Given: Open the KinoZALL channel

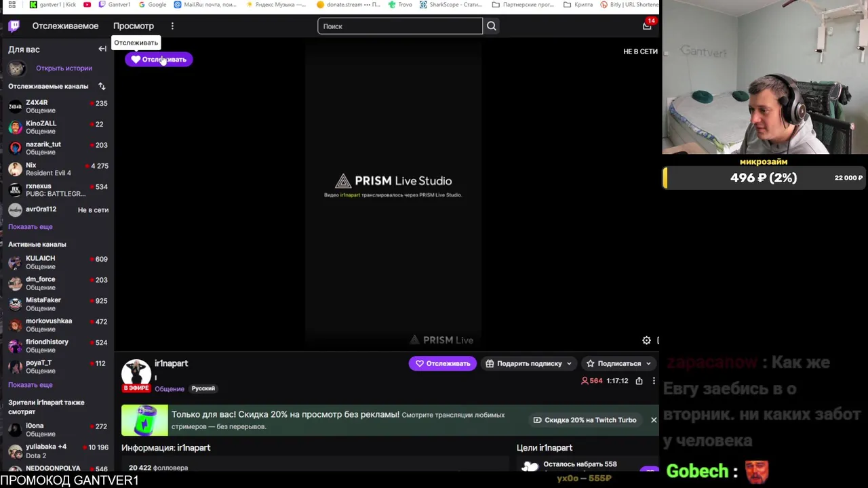Looking at the screenshot, I should pyautogui.click(x=58, y=127).
